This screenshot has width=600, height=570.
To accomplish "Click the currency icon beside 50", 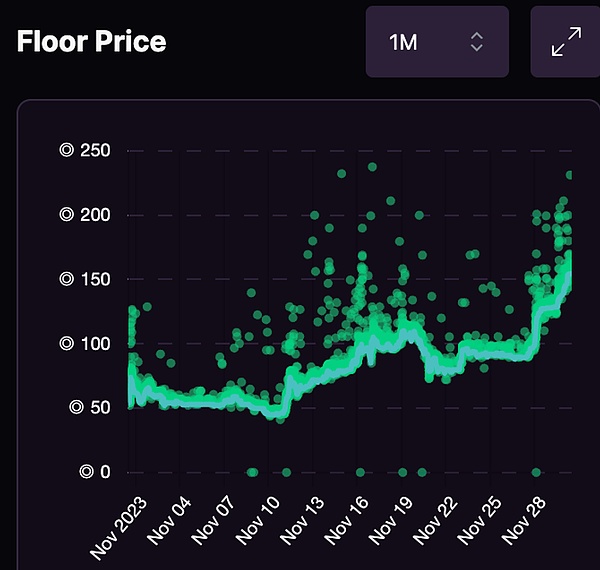I will [x=73, y=407].
